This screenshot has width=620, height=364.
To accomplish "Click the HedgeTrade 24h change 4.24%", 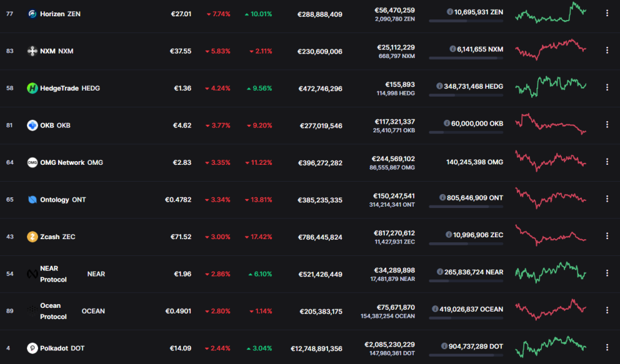I will (x=217, y=89).
